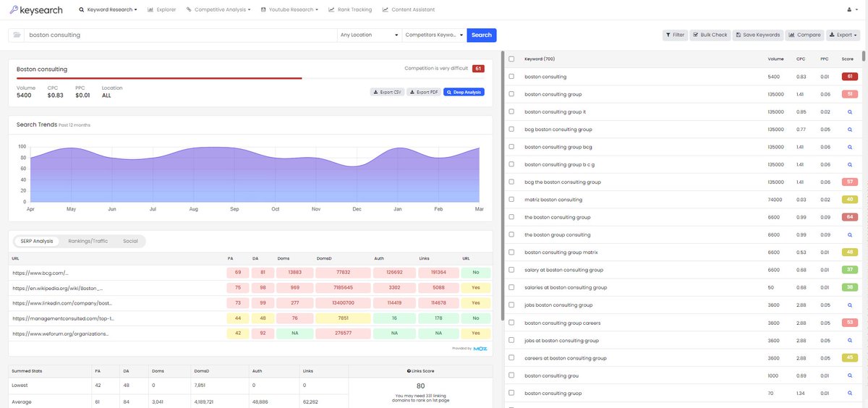
Task: Sort keyword list by Score column header
Action: click(848, 59)
